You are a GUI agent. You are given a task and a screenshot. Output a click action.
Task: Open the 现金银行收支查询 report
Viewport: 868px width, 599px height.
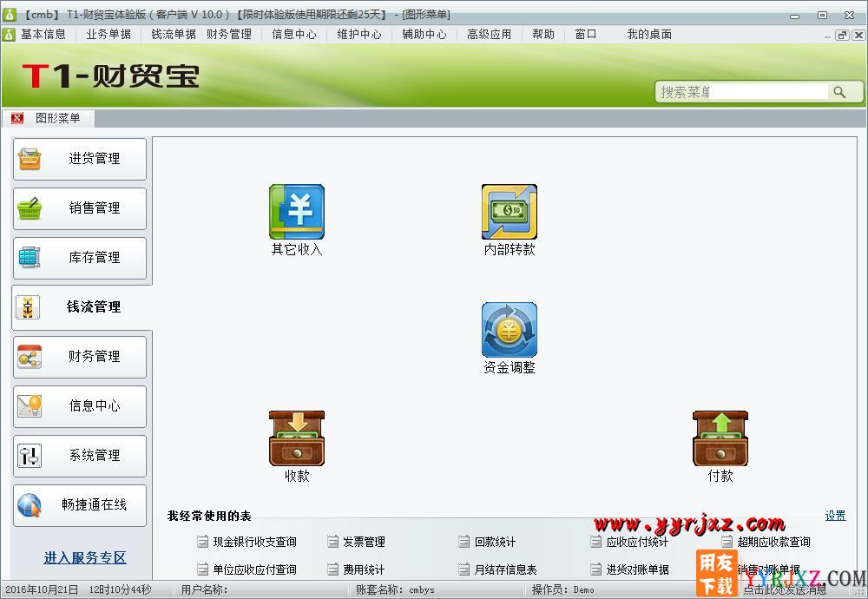pos(254,542)
